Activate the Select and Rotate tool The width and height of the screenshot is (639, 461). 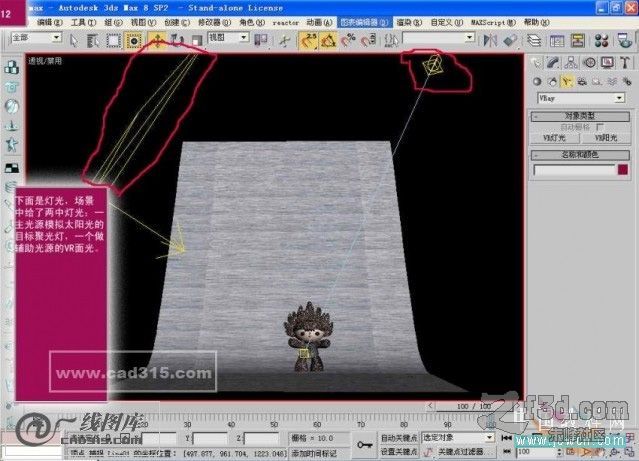[177, 40]
